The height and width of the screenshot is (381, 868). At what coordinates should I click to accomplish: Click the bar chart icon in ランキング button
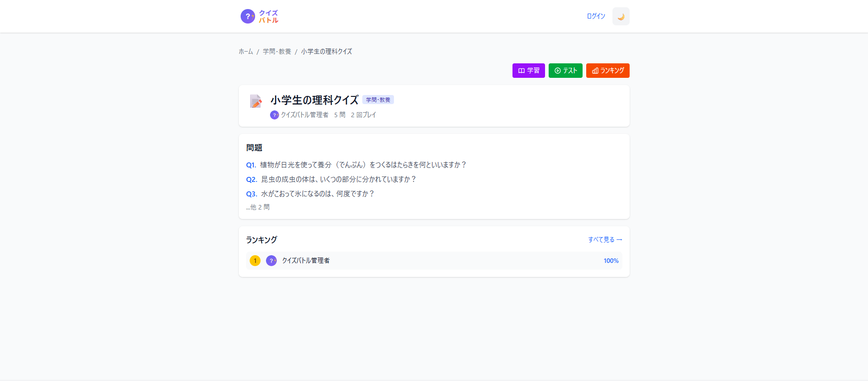point(595,71)
